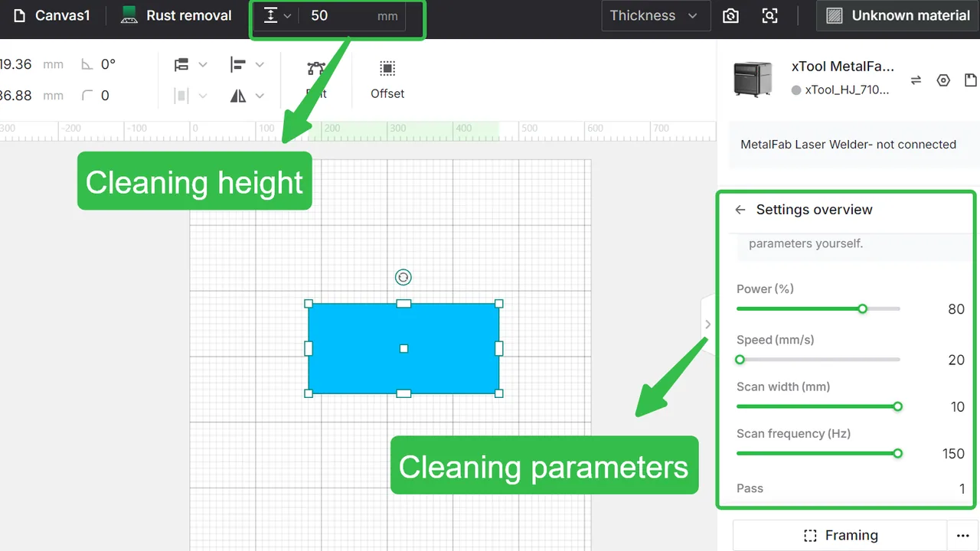Click the align left icon

(238, 65)
